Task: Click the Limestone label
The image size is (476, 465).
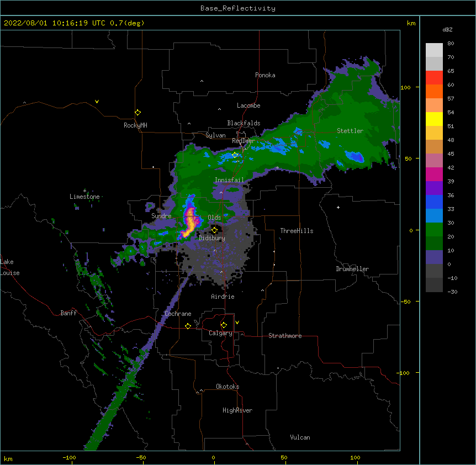Action: [x=84, y=197]
